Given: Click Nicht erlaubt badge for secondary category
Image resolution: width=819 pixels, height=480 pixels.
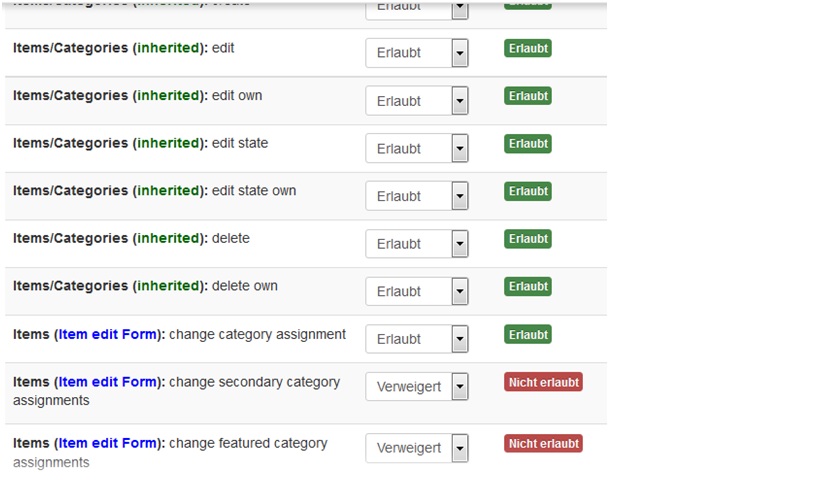Looking at the screenshot, I should point(543,382).
